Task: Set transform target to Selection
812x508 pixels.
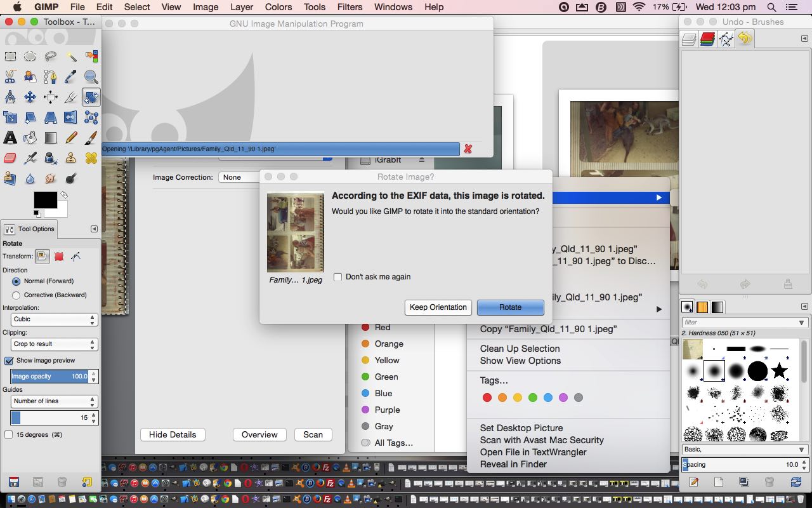Action: 59,257
